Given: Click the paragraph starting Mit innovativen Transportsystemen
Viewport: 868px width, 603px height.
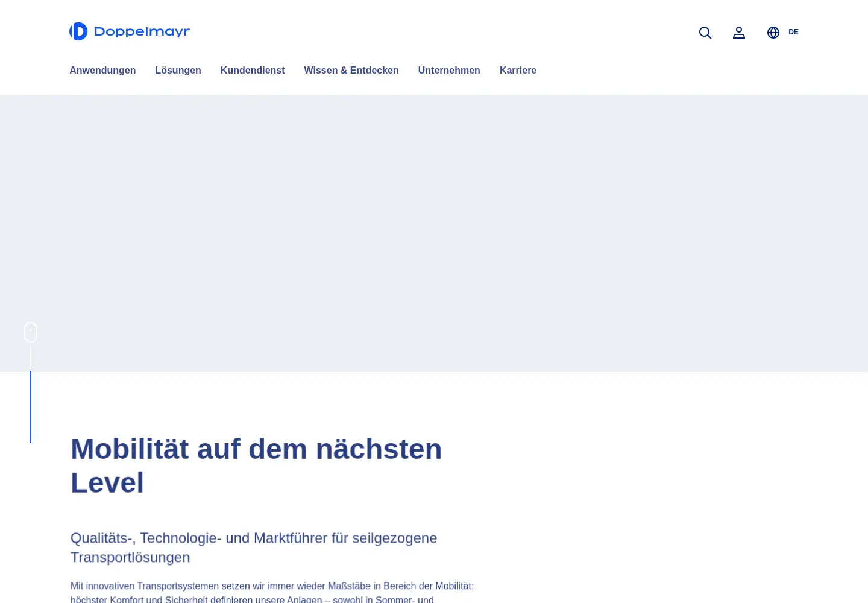Looking at the screenshot, I should (272, 592).
